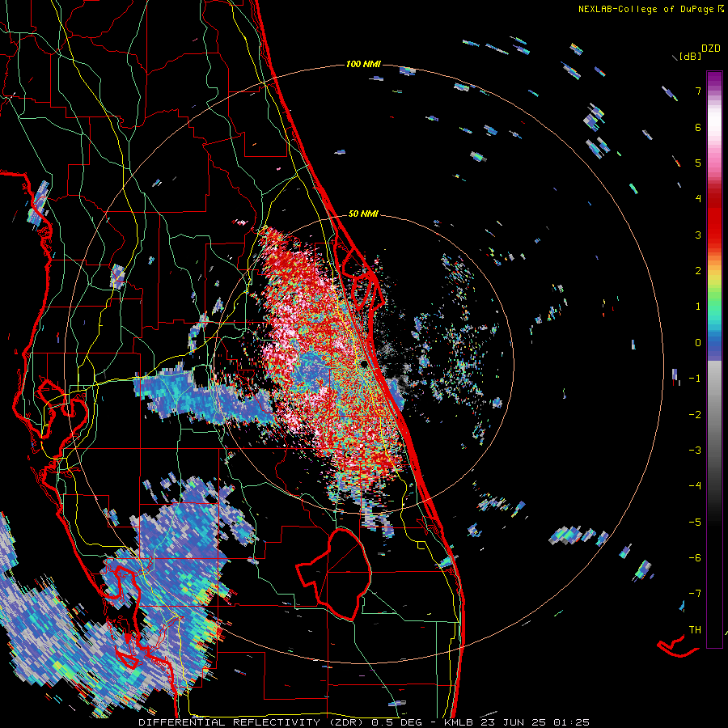Click the -2 value on color scale
The width and height of the screenshot is (728, 728).
(695, 414)
